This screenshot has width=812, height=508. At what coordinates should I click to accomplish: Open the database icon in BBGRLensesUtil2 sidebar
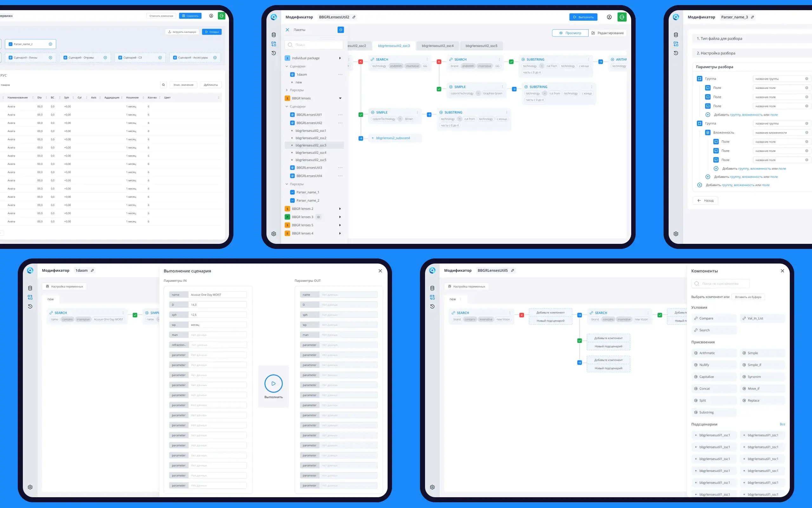273,35
